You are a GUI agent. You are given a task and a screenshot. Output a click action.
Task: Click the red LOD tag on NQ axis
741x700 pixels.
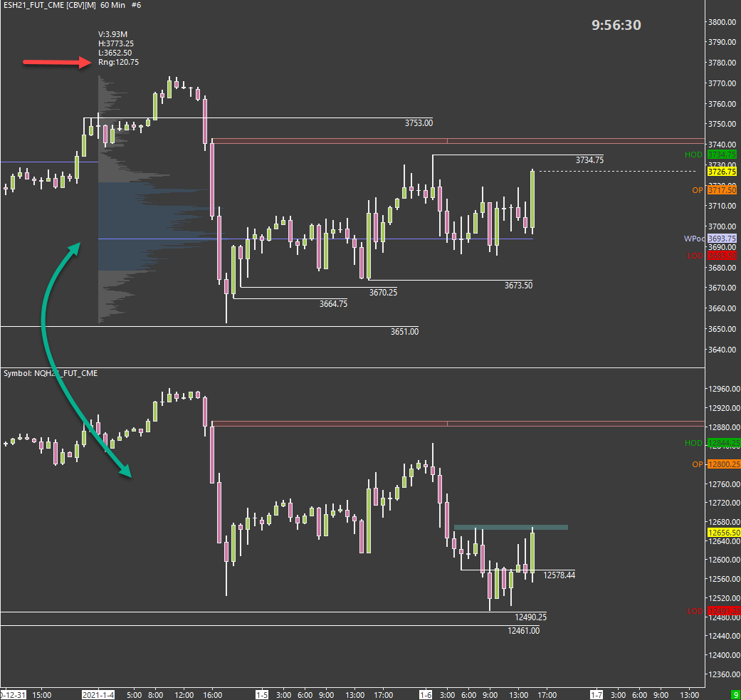[x=713, y=611]
